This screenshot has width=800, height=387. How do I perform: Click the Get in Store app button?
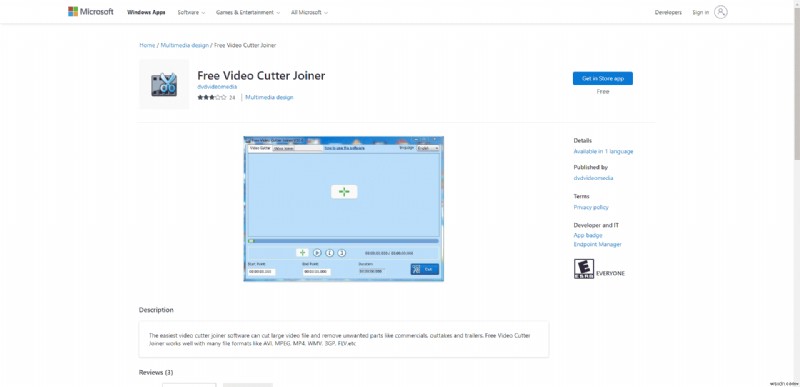click(x=603, y=79)
